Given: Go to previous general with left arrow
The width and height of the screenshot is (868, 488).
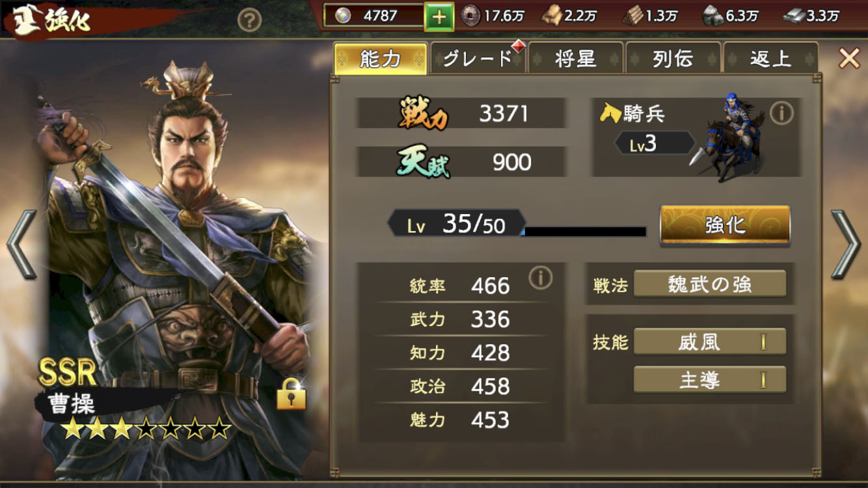Looking at the screenshot, I should point(22,244).
